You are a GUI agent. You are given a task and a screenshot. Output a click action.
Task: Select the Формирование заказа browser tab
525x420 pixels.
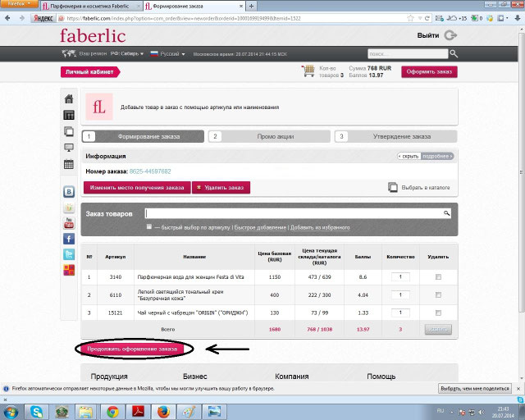click(194, 6)
